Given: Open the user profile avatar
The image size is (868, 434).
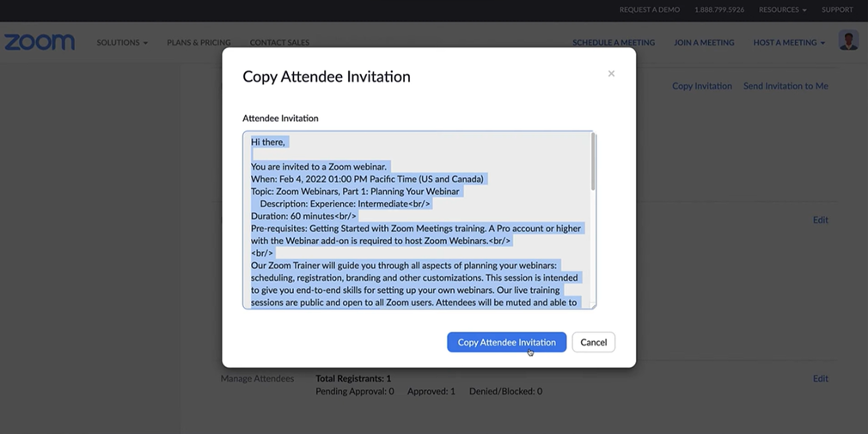Looking at the screenshot, I should point(848,40).
